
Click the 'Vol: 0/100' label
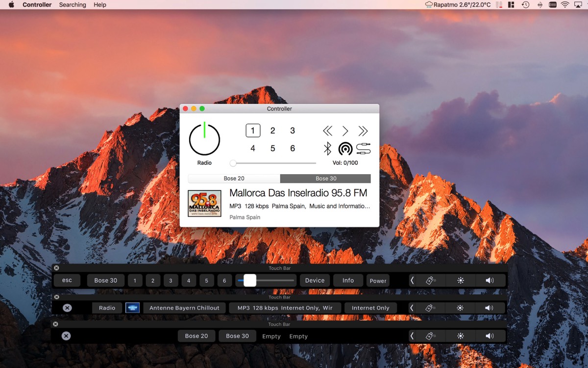click(x=345, y=163)
